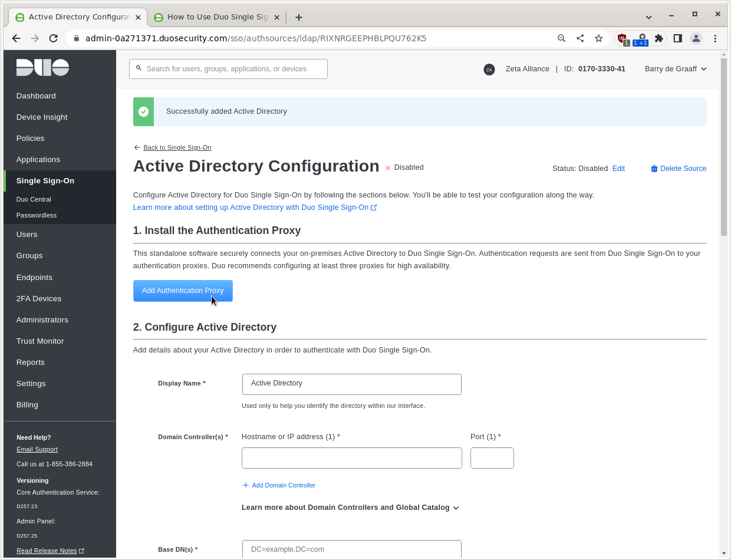The height and width of the screenshot is (560, 731).
Task: Open uBlock shield extension icon
Action: 623,39
